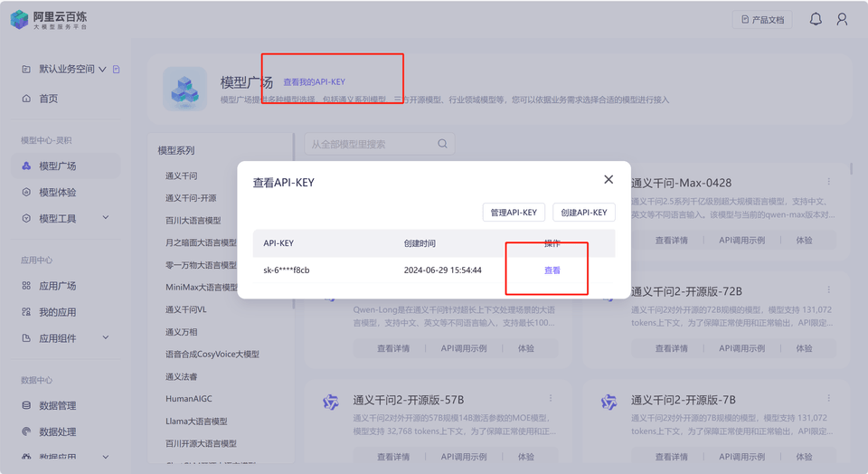
Task: Click the 模型广场 sidebar icon
Action: pos(26,166)
